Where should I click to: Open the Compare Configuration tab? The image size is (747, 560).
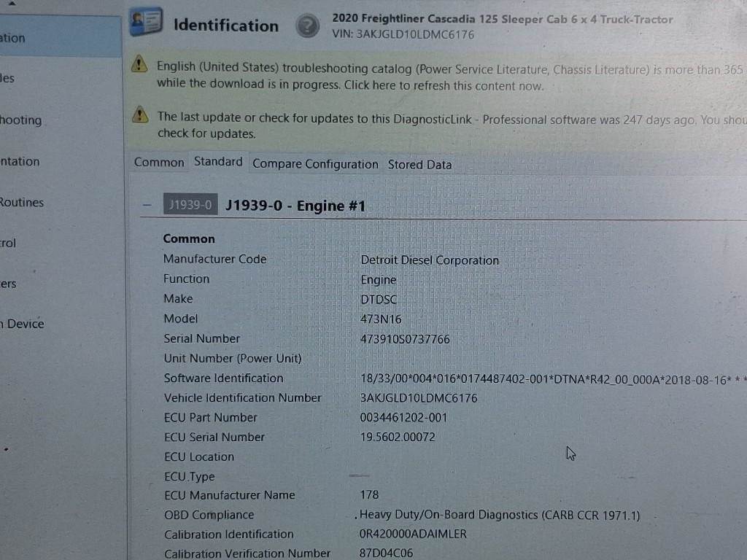pyautogui.click(x=315, y=164)
